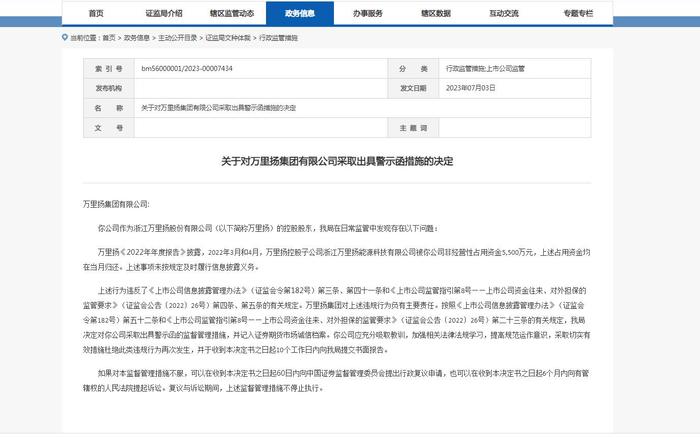This screenshot has width=700, height=437.
Task: Open 主动公开目录 breadcrumb link
Action: point(178,38)
